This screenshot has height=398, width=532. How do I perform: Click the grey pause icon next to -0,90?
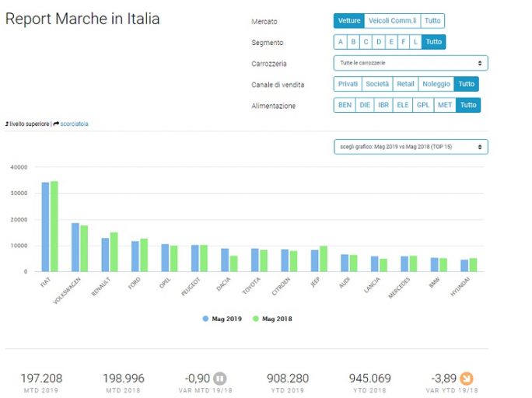[x=220, y=379]
